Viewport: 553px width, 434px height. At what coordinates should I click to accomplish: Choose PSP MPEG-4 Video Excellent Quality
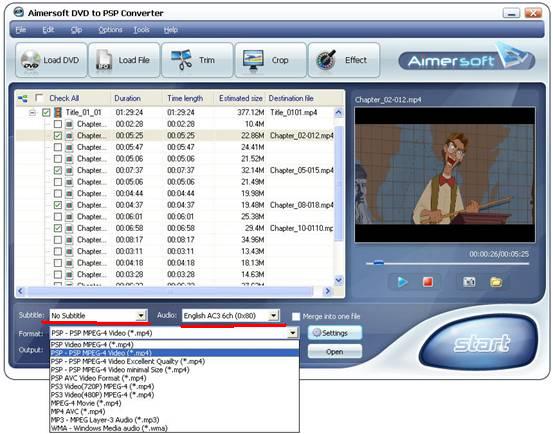[174, 361]
